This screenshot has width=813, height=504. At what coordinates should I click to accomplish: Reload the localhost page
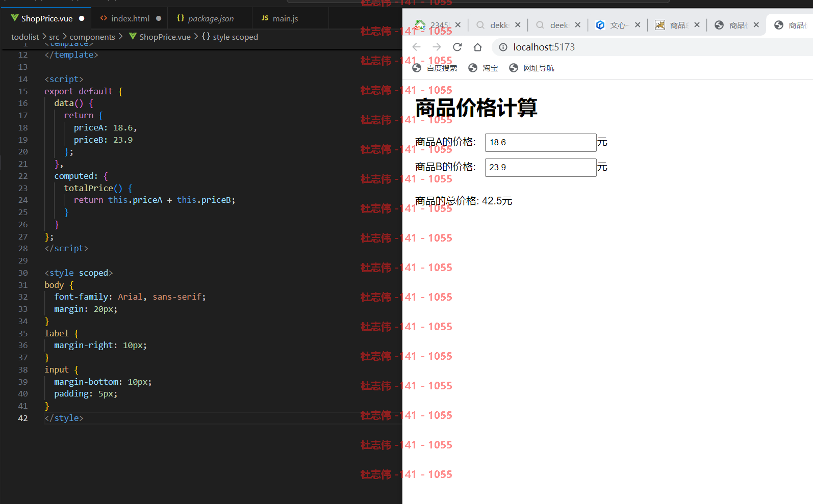[457, 47]
